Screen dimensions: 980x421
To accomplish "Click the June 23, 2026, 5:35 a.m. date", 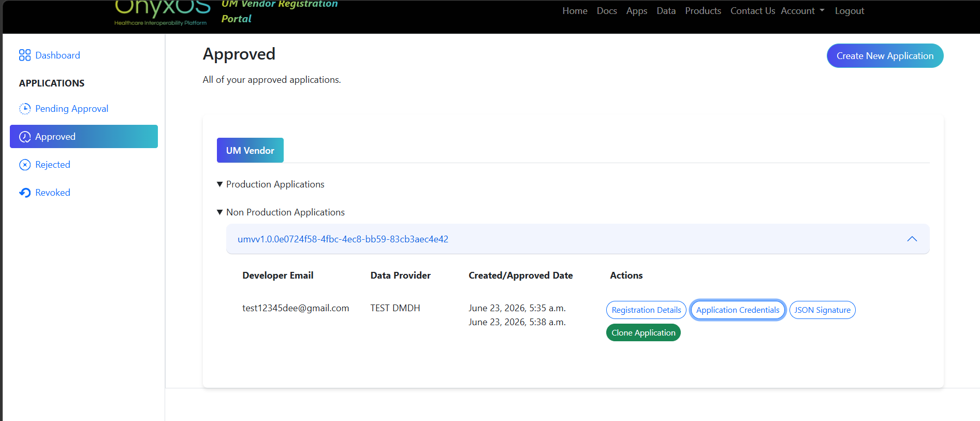I will (517, 308).
